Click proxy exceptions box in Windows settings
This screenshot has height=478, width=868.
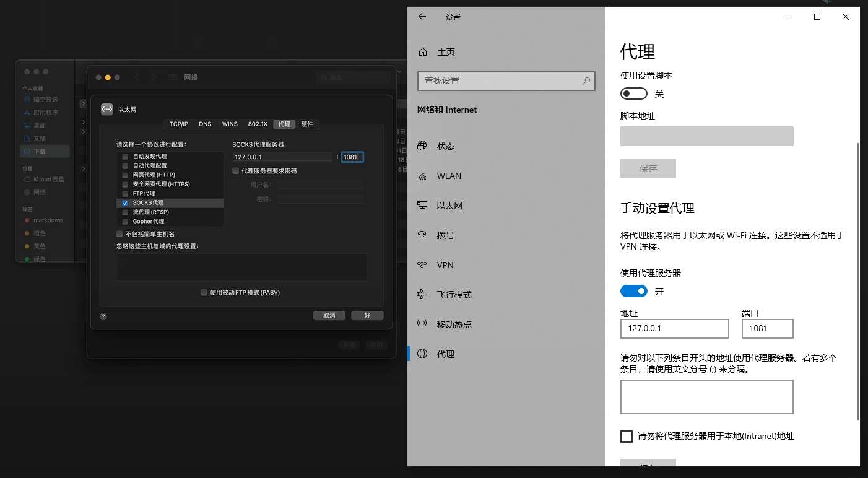pos(707,397)
